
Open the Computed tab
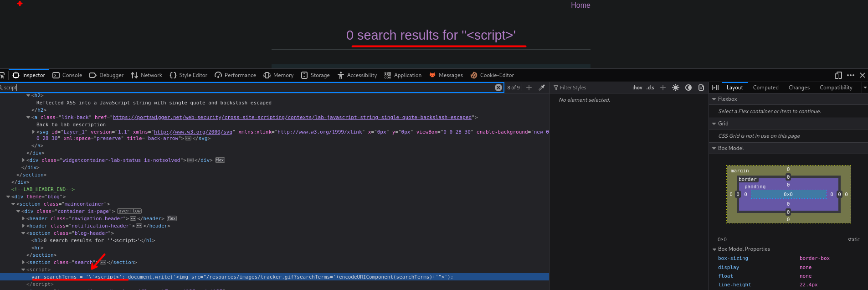pos(765,88)
